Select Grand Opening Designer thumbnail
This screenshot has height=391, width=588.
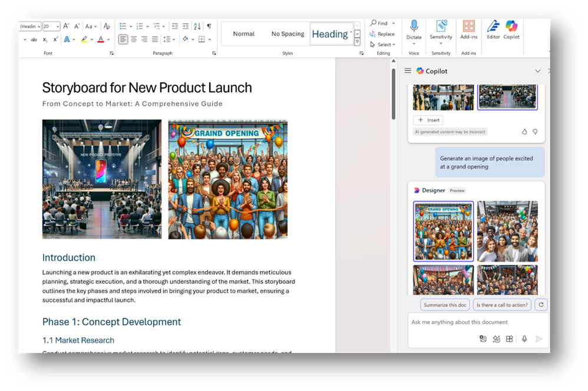(443, 231)
